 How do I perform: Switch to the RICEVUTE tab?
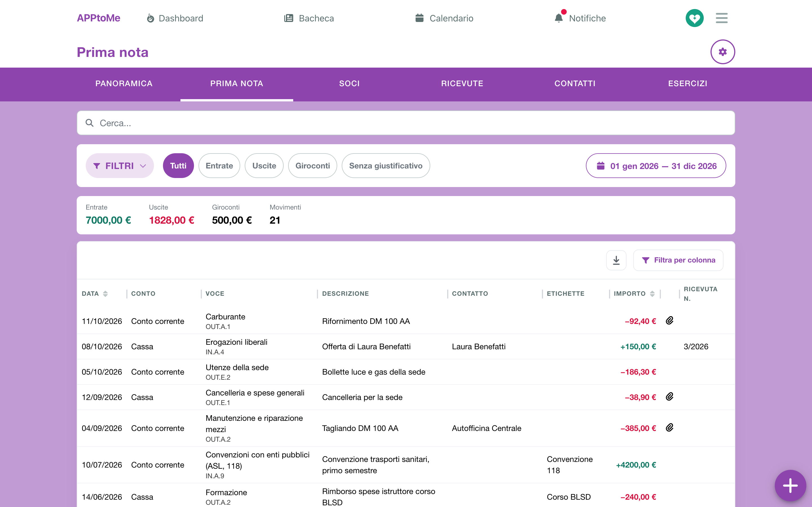pyautogui.click(x=462, y=83)
